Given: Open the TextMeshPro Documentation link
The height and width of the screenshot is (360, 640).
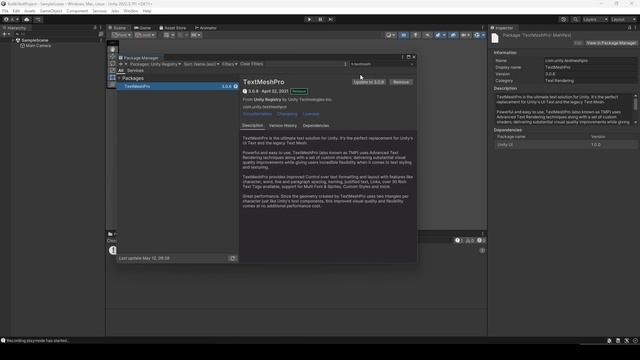Looking at the screenshot, I should pyautogui.click(x=257, y=114).
